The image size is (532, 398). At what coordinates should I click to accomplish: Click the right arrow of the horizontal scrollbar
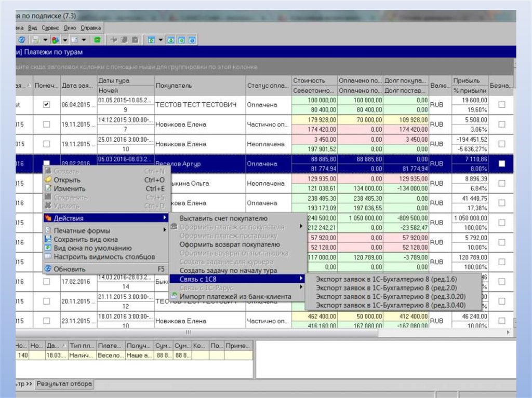coord(508,332)
